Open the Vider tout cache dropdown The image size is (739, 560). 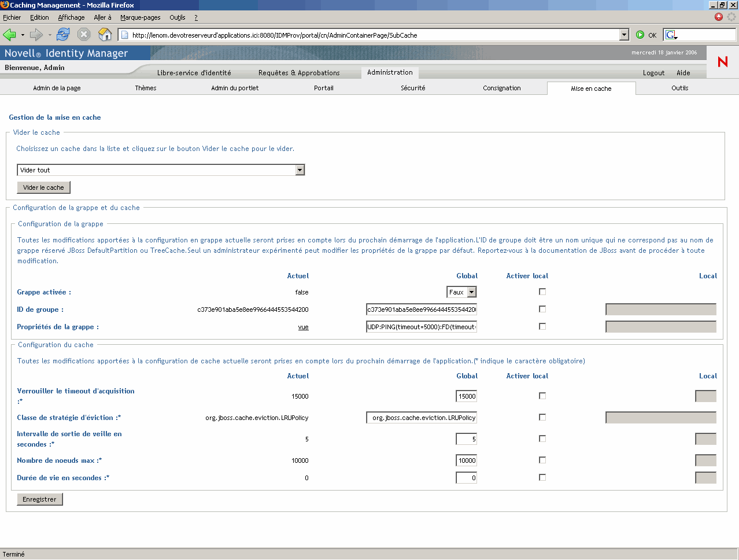pyautogui.click(x=300, y=170)
